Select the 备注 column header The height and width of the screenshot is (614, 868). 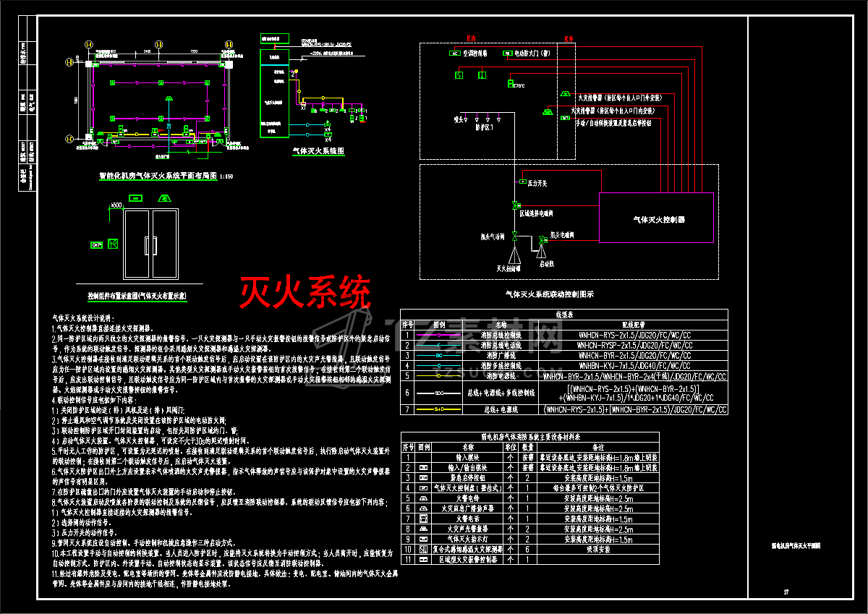click(x=597, y=448)
